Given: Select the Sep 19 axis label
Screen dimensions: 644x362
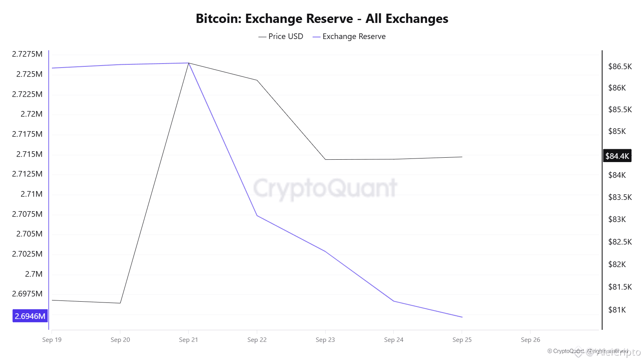Looking at the screenshot, I should pyautogui.click(x=52, y=340).
